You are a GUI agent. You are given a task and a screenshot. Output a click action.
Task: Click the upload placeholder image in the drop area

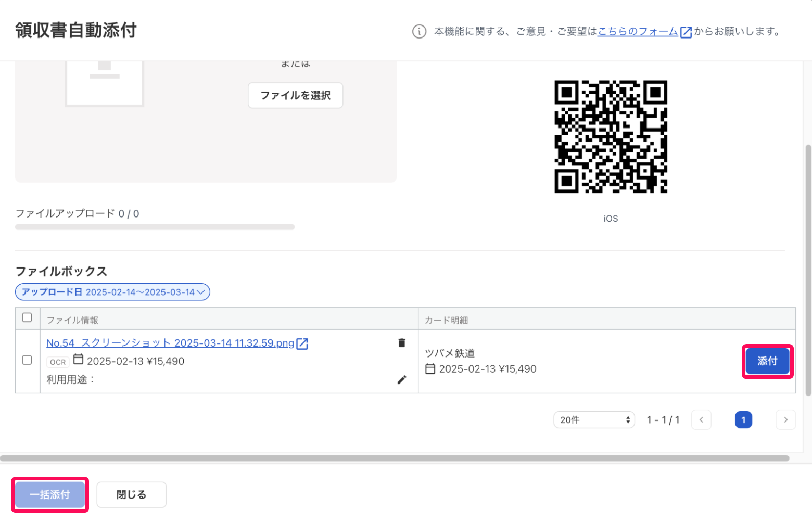tap(104, 83)
